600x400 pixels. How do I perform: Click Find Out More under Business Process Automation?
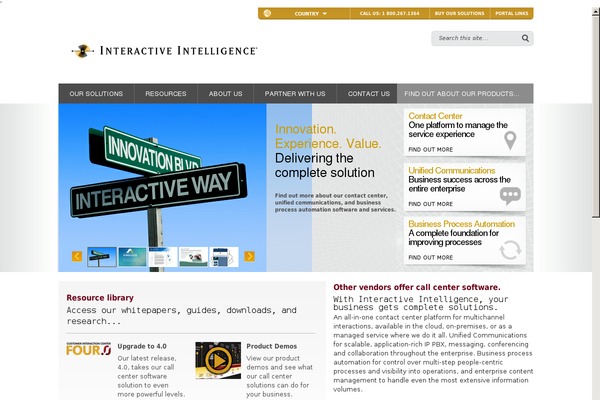pyautogui.click(x=430, y=258)
